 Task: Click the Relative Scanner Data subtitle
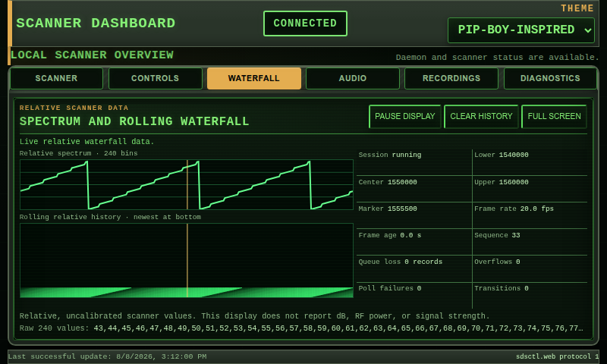coord(74,108)
